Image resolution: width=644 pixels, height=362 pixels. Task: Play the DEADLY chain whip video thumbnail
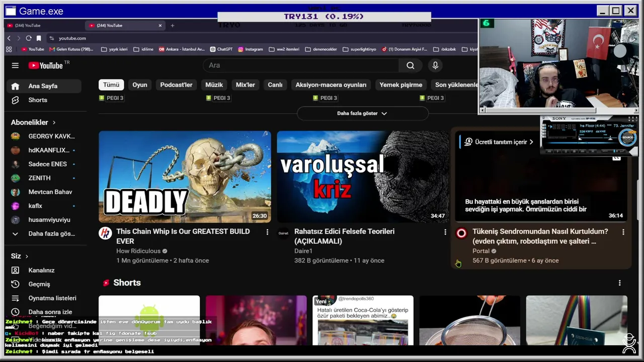click(x=185, y=176)
